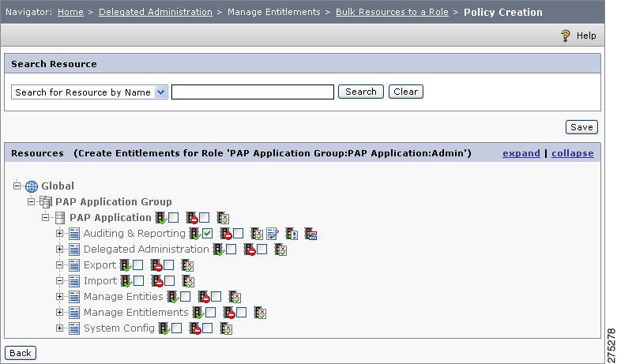Click the Save button
617x364 pixels.
[581, 127]
